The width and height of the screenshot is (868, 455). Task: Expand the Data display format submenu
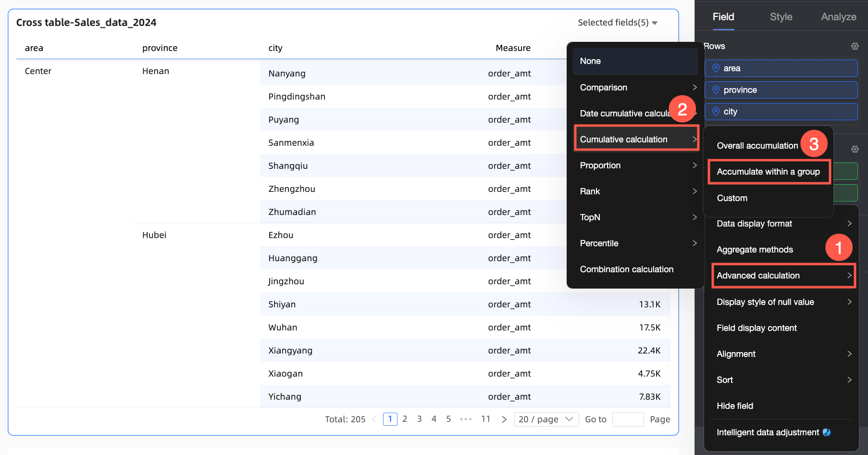coord(849,224)
